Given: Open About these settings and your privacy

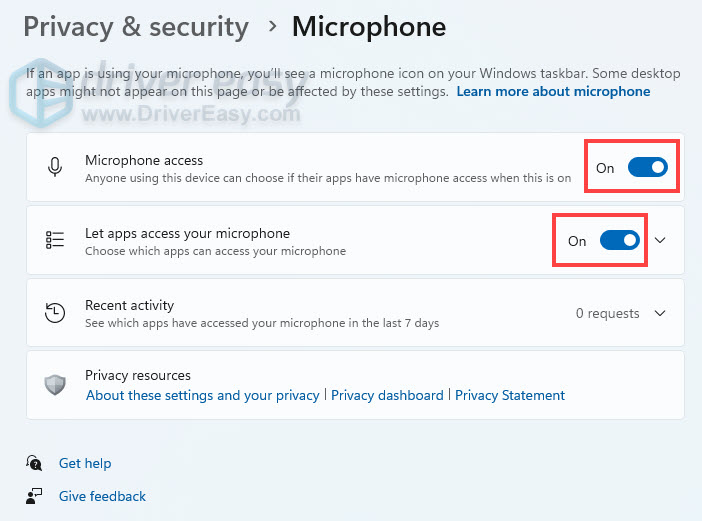Looking at the screenshot, I should (x=203, y=395).
